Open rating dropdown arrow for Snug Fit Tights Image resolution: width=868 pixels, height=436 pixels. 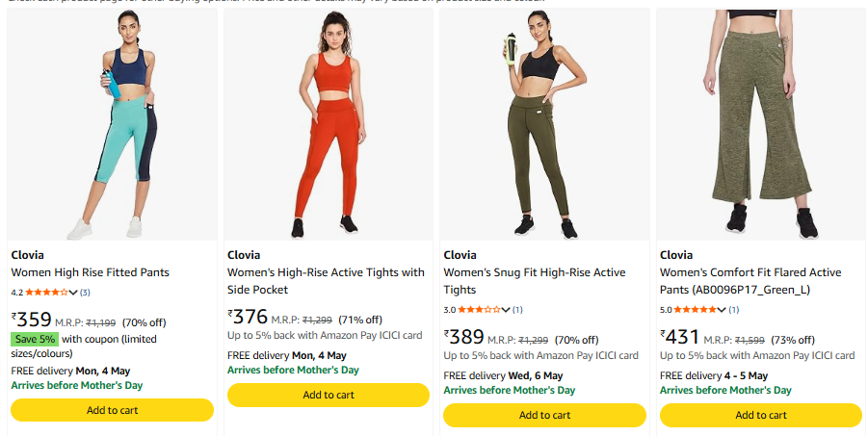coord(507,310)
